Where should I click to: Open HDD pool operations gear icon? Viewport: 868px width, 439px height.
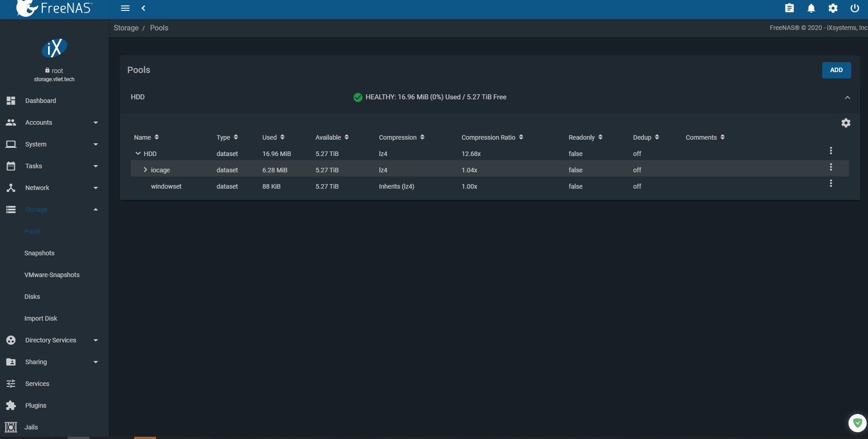tap(846, 123)
